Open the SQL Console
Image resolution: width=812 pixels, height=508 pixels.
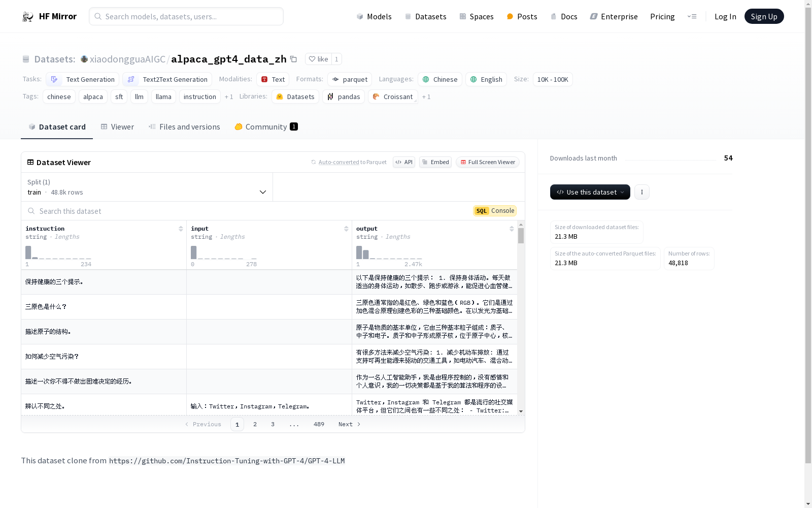[494, 210]
